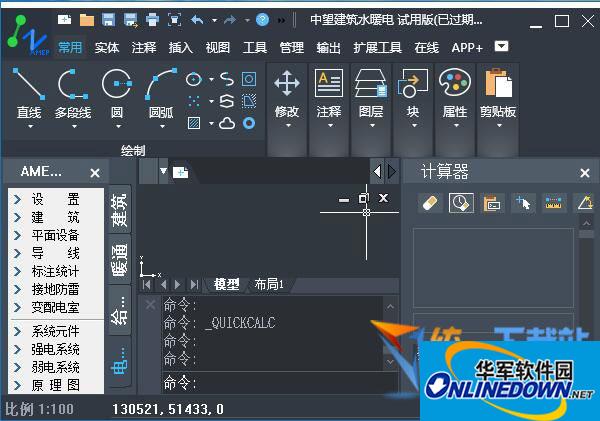Jump to last layout tab arrow
Screen dimensions: 600x421
[194, 284]
